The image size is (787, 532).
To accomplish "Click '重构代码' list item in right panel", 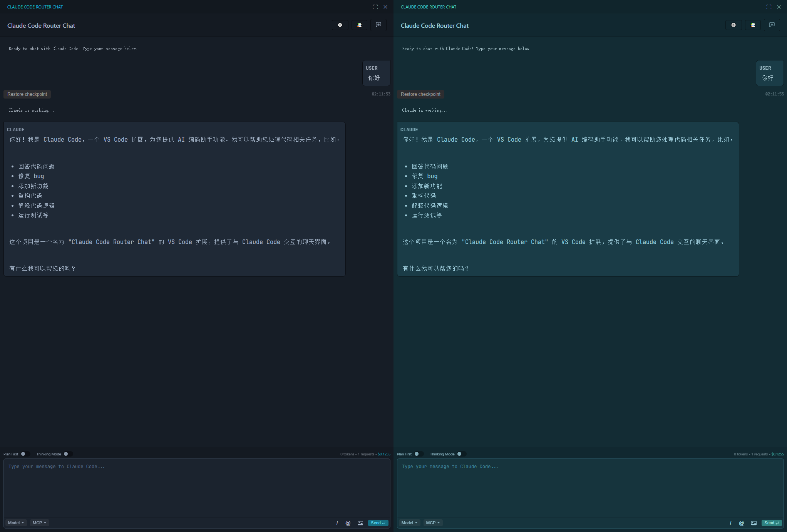I will pos(424,196).
